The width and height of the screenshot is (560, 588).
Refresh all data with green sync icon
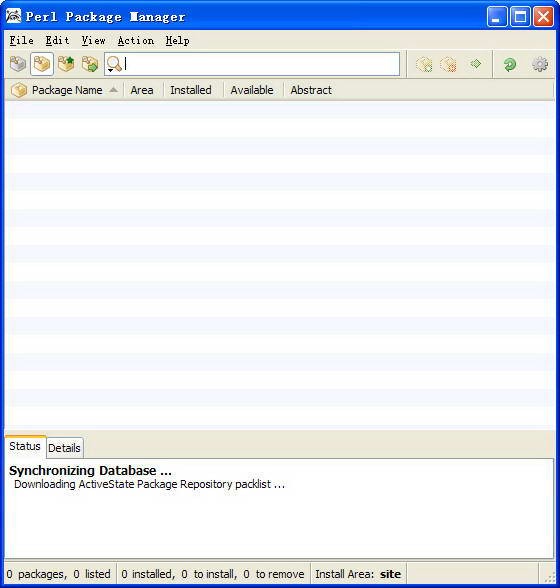coord(509,64)
